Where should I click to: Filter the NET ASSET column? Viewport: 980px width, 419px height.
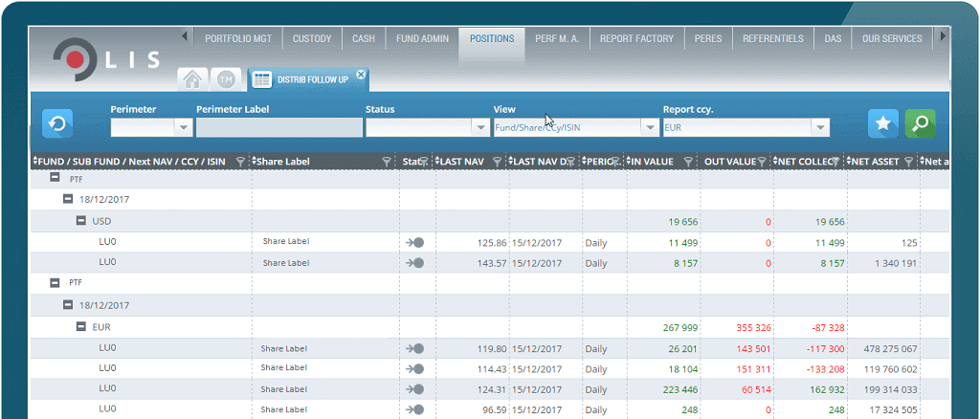909,162
